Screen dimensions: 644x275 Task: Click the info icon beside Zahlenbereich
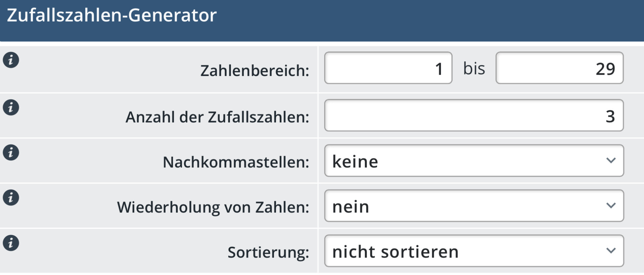pos(11,60)
